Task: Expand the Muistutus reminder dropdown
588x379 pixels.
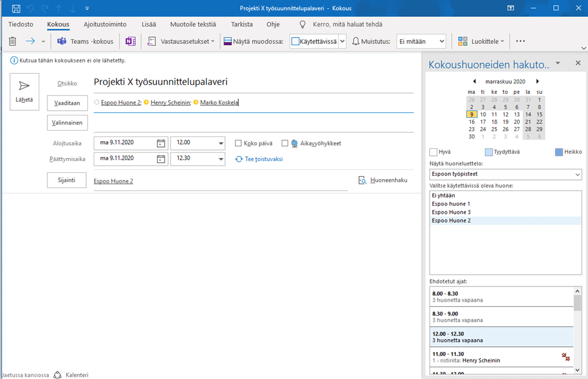Action: click(441, 41)
